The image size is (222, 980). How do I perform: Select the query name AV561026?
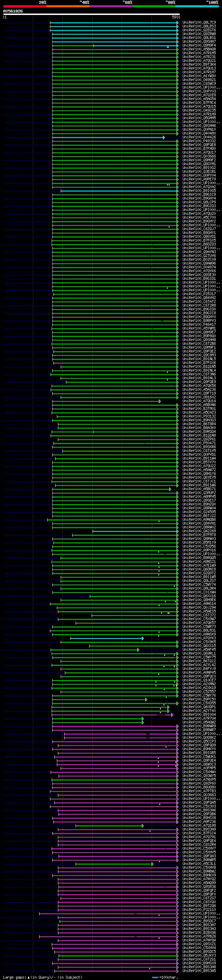pyautogui.click(x=13, y=11)
